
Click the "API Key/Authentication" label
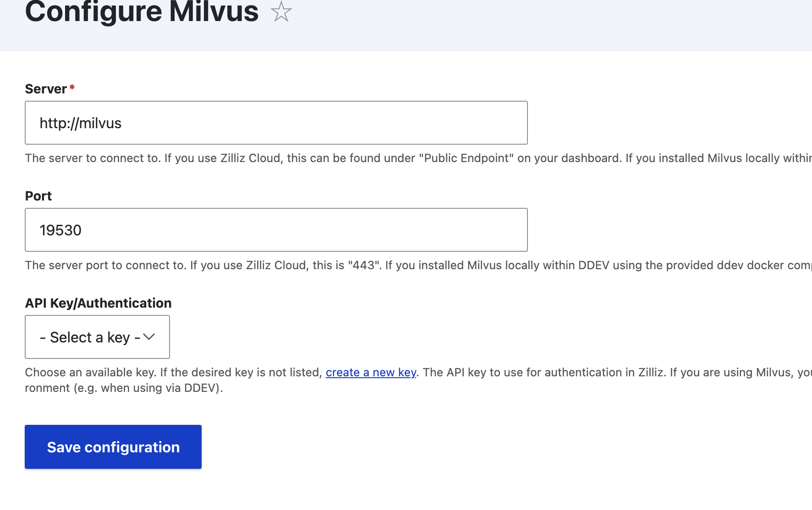tap(98, 303)
